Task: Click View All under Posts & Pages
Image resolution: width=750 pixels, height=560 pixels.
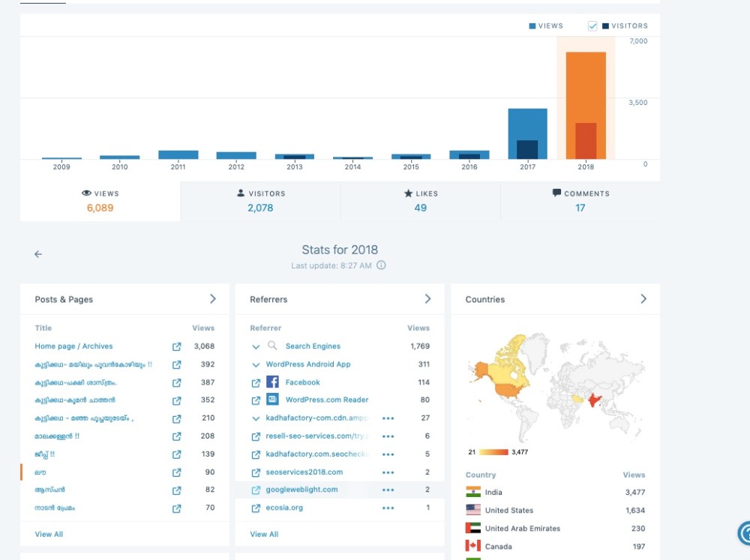Action: [49, 534]
